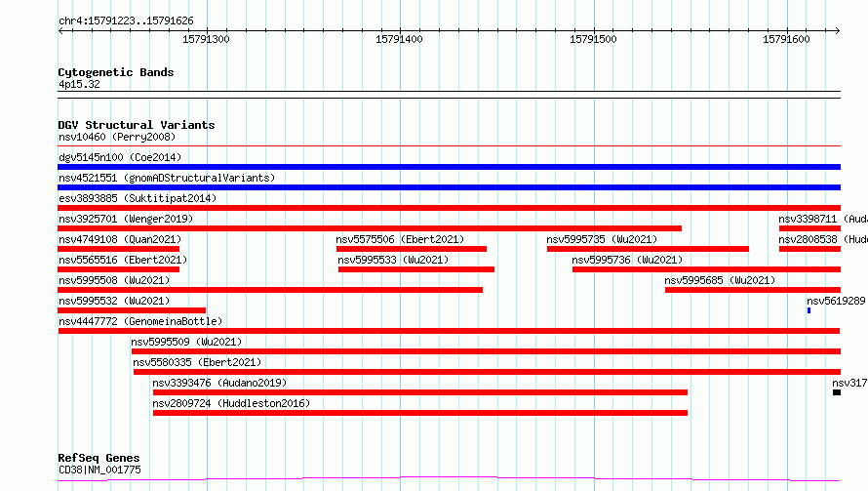Select variant nsv5995685 (Wu2021)
Viewport: 868px width, 491px height.
[720, 280]
